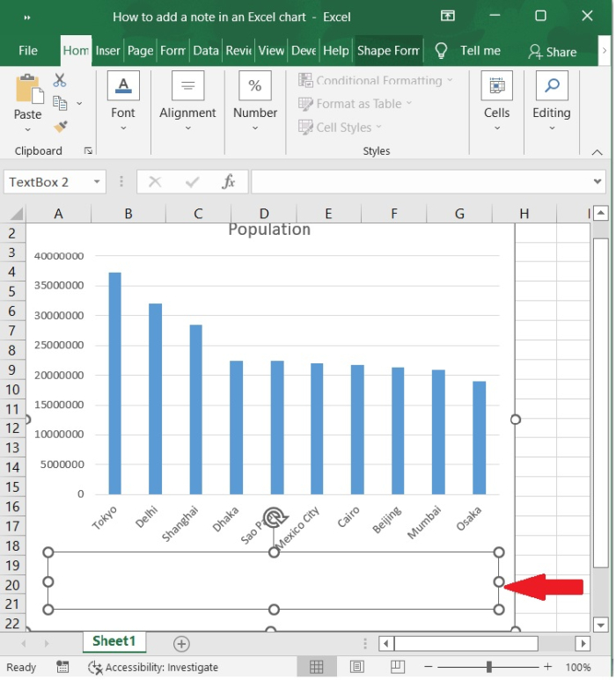
Task: Add a new sheet with plus button
Action: pos(181,643)
